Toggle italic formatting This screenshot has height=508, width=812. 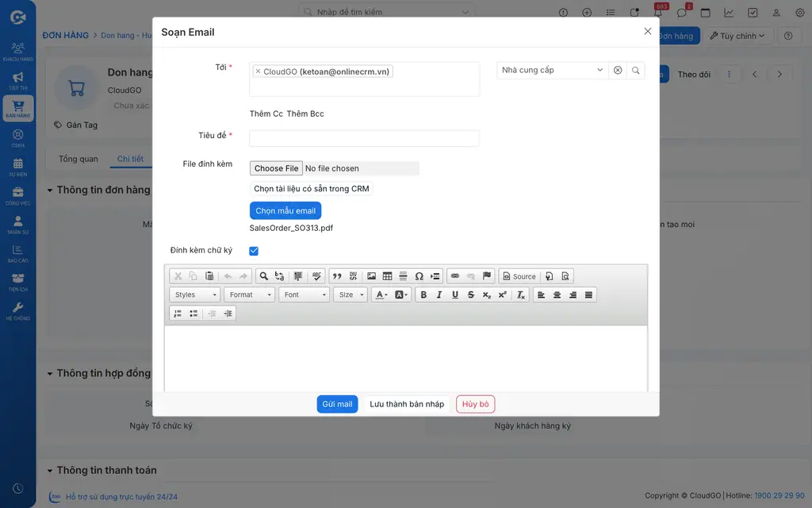click(439, 295)
